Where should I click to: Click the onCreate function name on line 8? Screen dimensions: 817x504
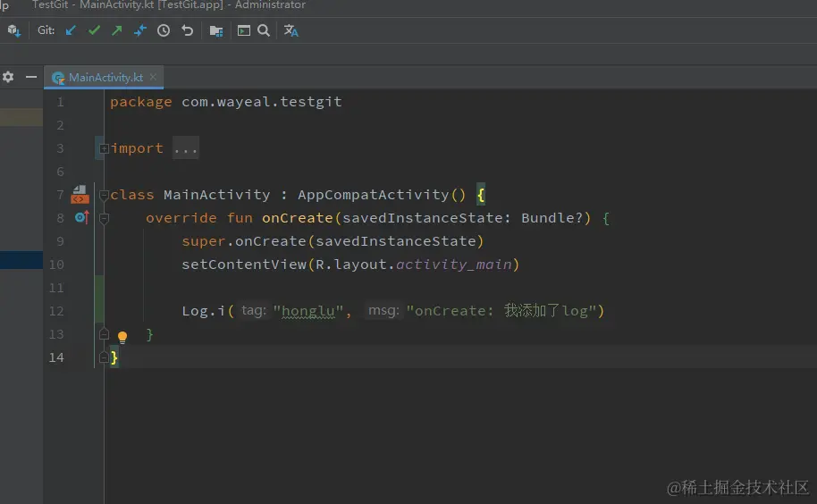point(297,218)
